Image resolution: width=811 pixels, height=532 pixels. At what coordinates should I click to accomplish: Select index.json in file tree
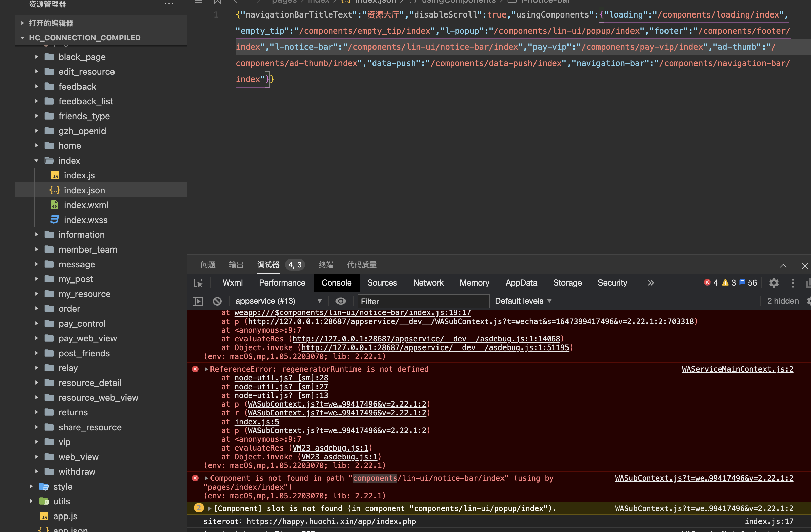tap(101, 190)
